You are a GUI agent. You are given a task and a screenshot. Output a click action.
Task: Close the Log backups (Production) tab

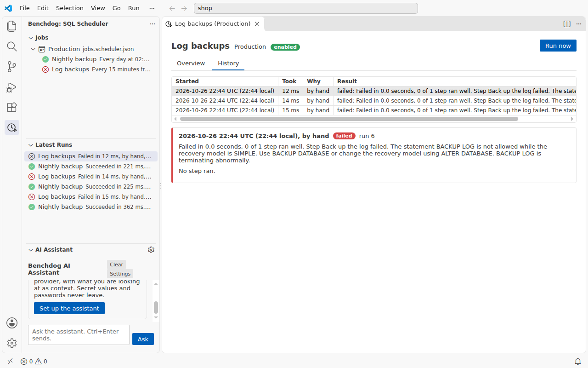click(257, 24)
